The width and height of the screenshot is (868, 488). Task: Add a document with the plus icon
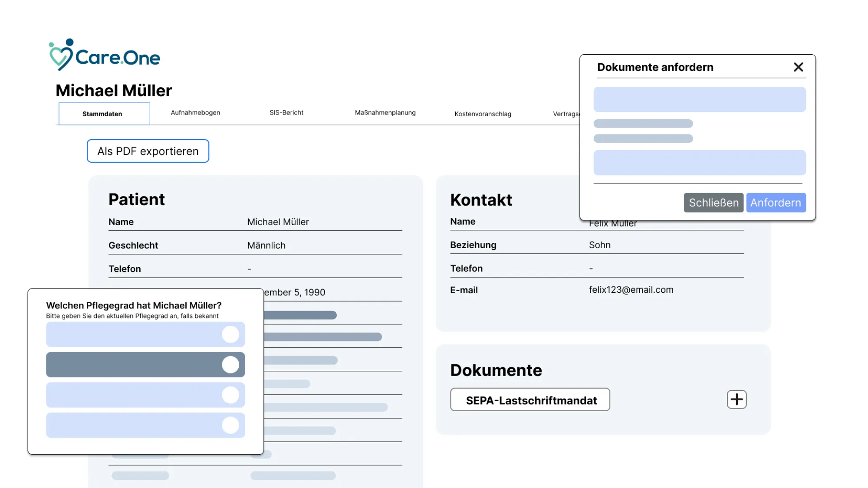[x=736, y=400]
